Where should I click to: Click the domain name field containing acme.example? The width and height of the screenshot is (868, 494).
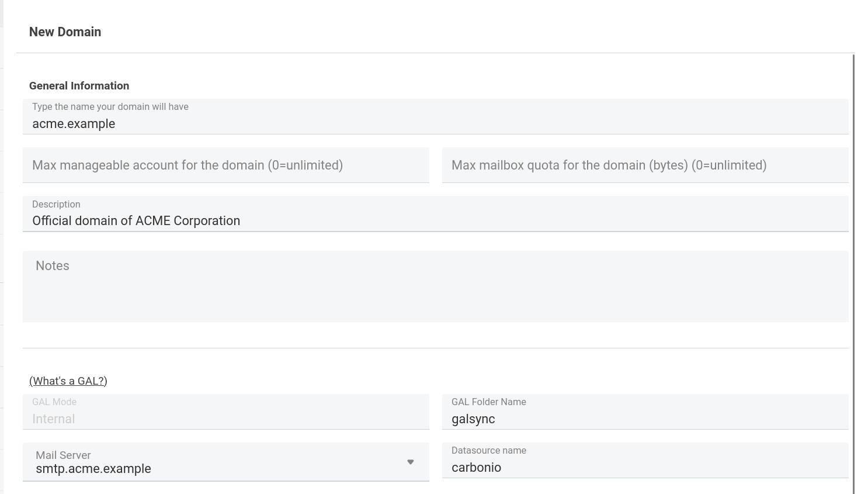pos(435,116)
